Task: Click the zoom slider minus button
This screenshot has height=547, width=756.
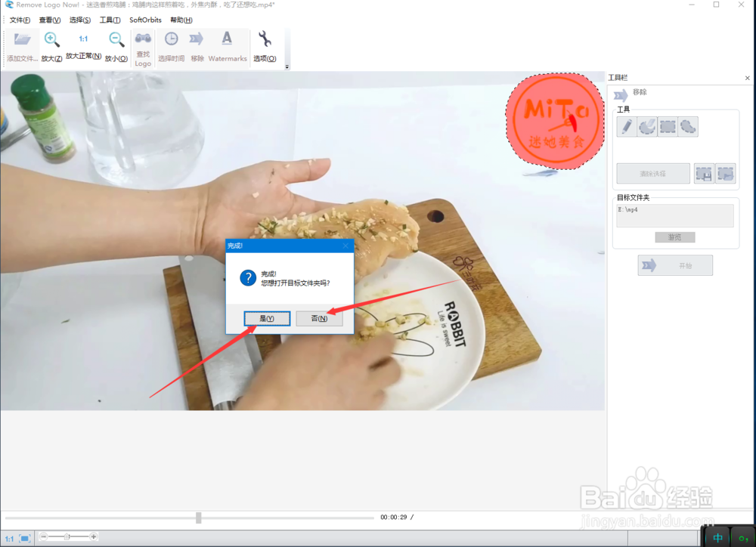Action: point(43,536)
